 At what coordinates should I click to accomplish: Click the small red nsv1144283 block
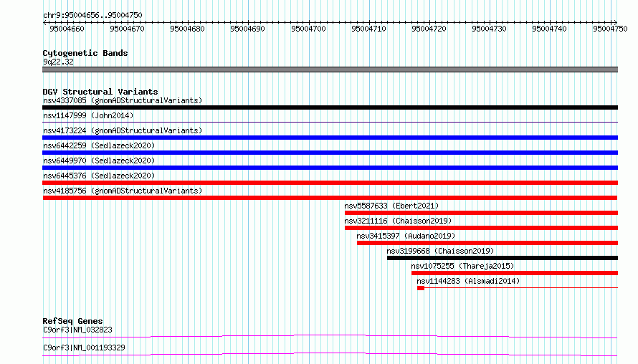[x=421, y=288]
